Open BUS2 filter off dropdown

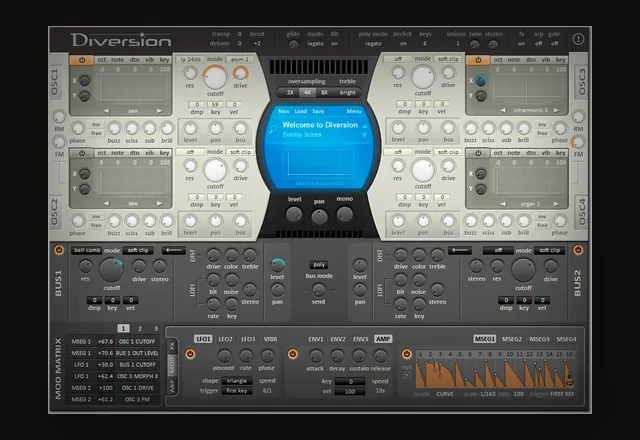pos(498,250)
